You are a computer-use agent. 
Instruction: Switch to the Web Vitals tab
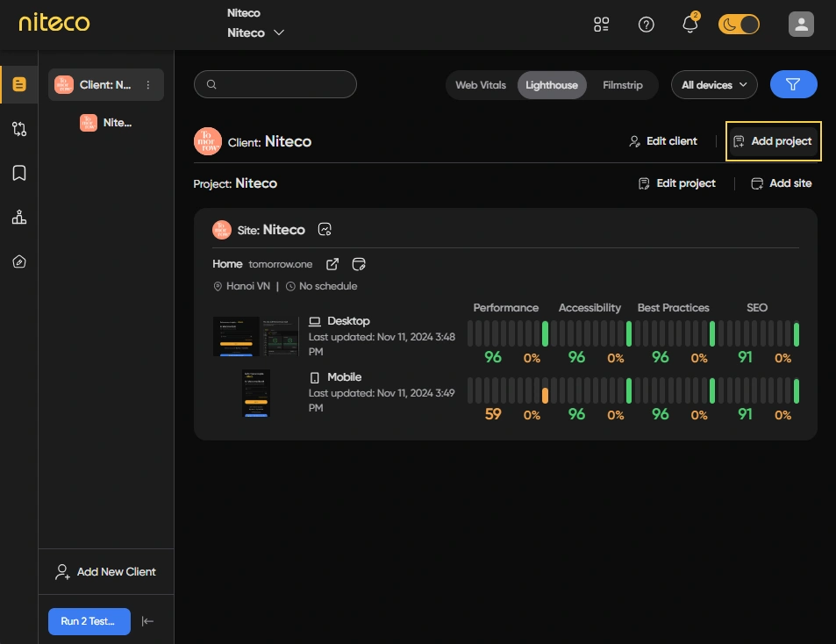coord(481,85)
